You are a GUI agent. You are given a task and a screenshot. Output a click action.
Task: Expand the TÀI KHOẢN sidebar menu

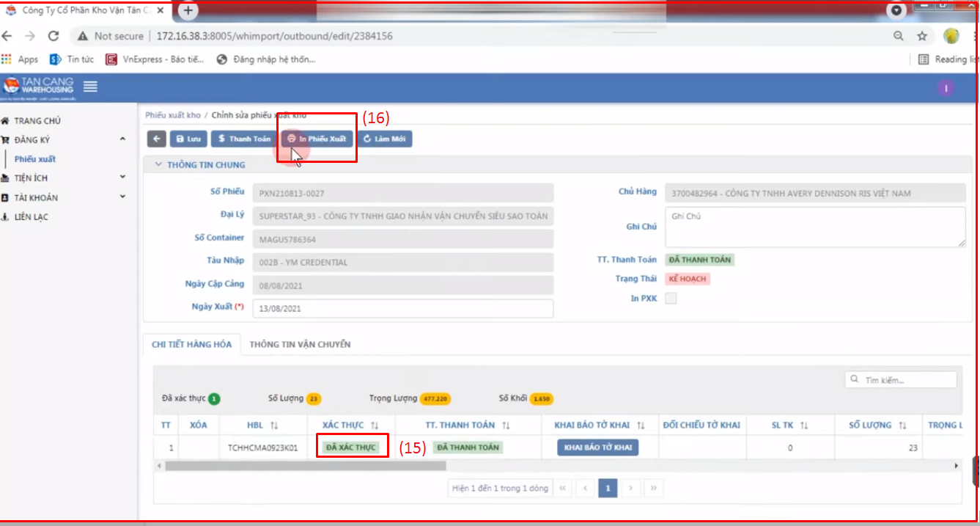[x=122, y=197]
